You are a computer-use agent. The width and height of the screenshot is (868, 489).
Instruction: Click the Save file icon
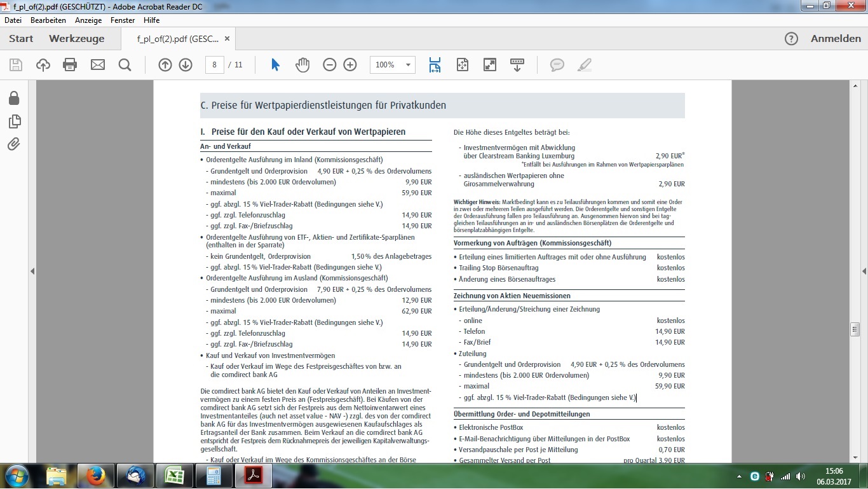click(16, 65)
